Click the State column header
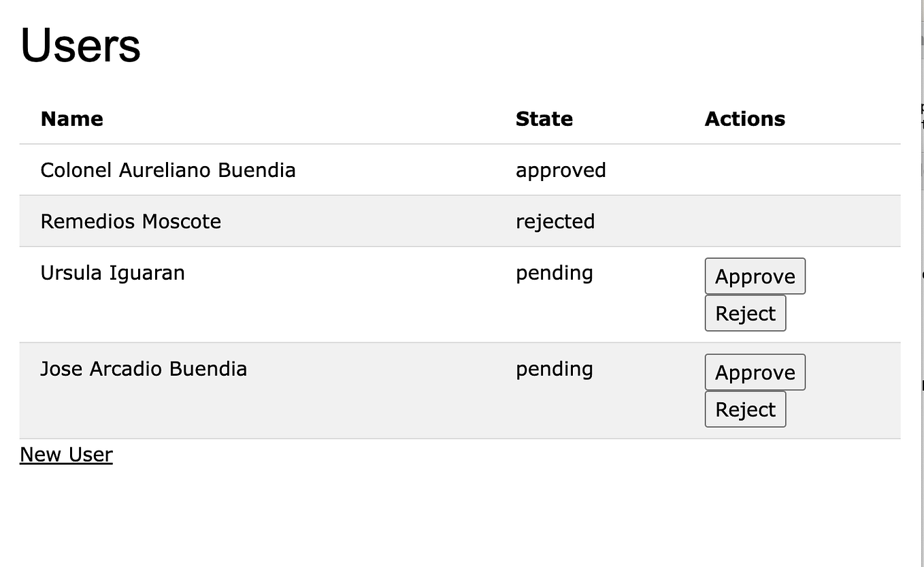 [544, 118]
